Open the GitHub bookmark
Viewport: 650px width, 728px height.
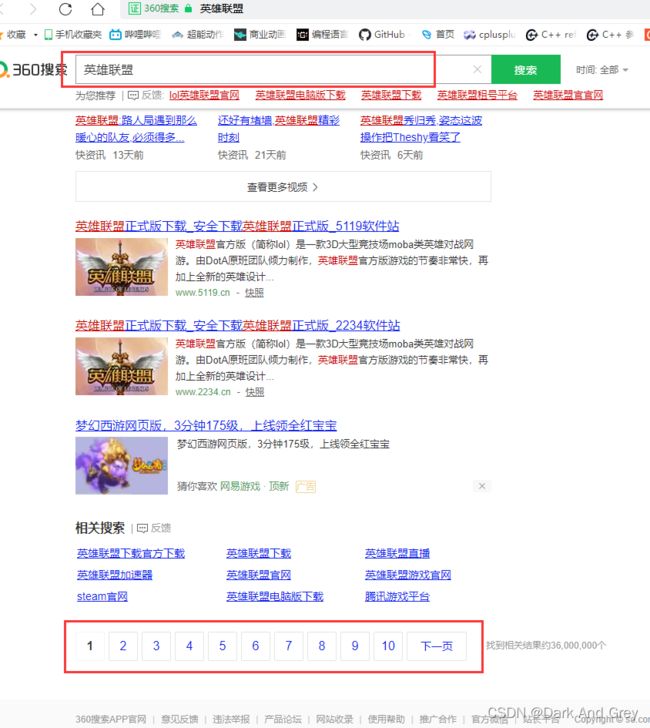click(382, 34)
